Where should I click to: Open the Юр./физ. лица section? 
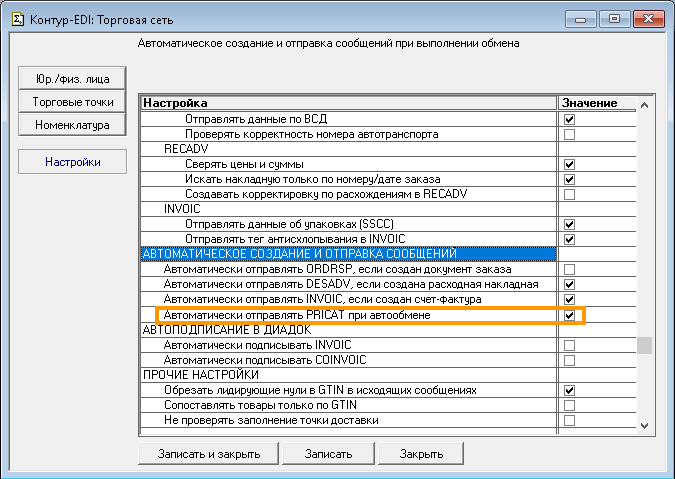72,79
